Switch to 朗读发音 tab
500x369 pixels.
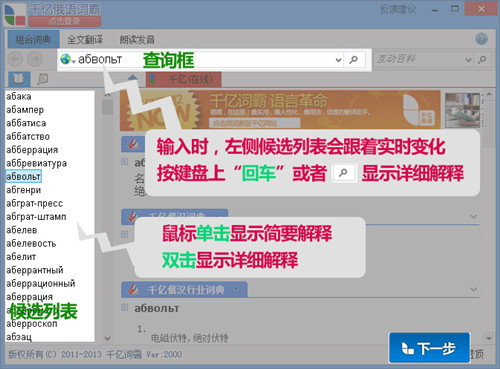(x=137, y=40)
